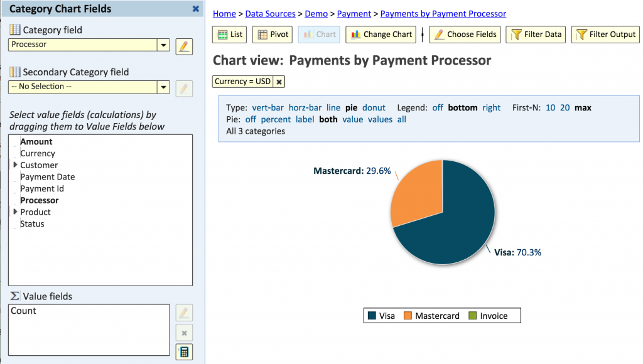The height and width of the screenshot is (364, 643).
Task: Click the Value fields pencil edit icon
Action: coord(184,313)
